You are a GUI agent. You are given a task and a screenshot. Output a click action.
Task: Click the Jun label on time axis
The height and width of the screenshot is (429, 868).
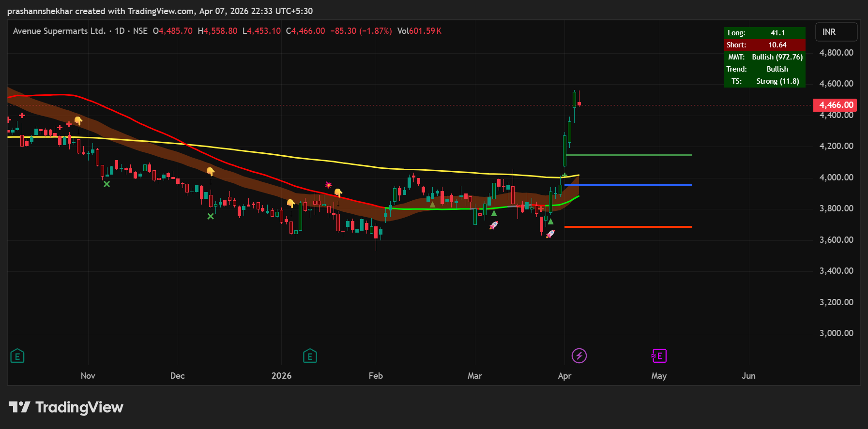pos(748,376)
